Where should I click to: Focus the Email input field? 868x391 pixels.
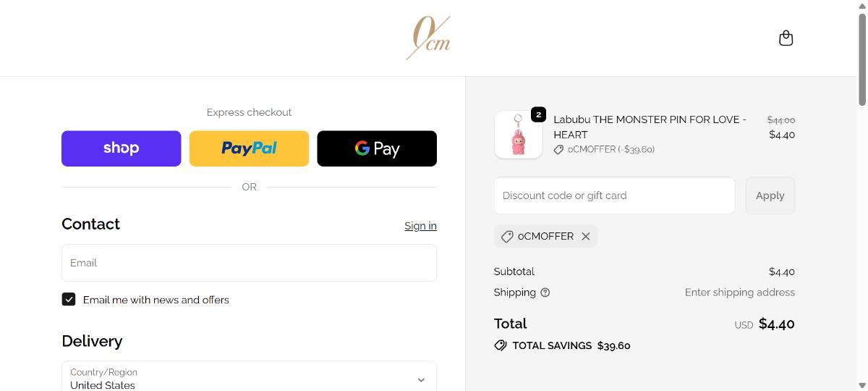(x=249, y=263)
